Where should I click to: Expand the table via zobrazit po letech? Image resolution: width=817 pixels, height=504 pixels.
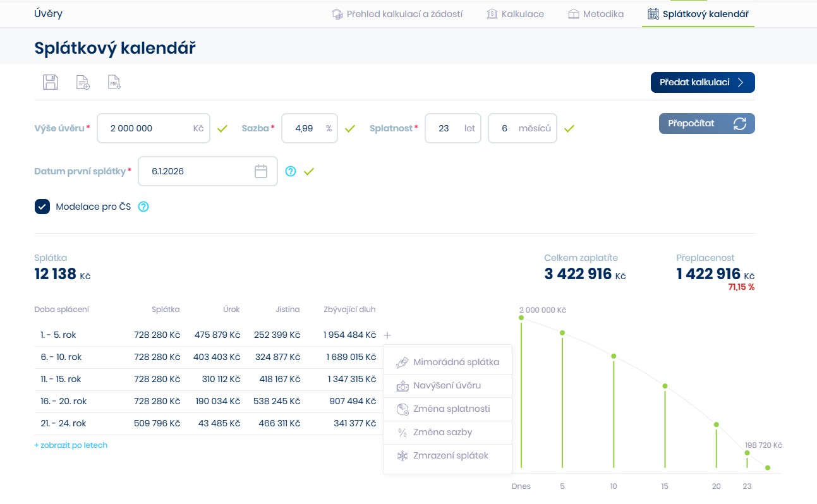(x=71, y=445)
